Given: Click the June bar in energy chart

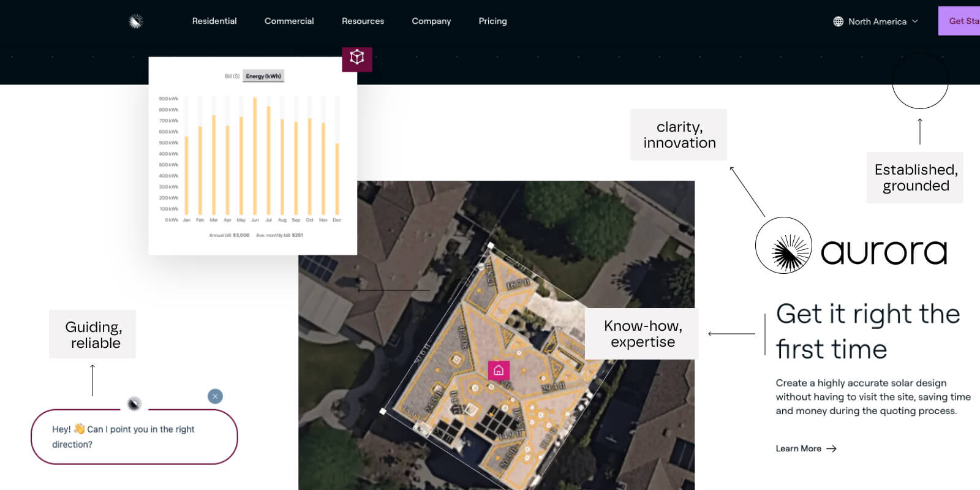Looking at the screenshot, I should click(x=255, y=156).
